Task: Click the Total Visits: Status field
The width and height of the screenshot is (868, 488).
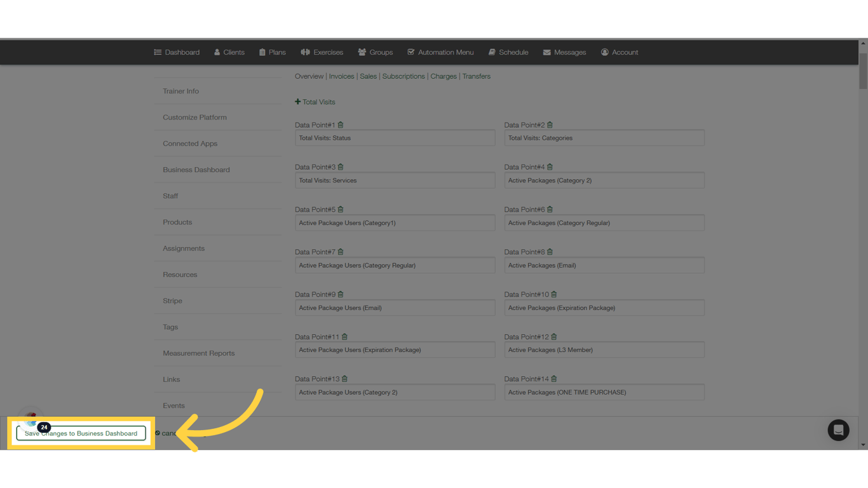Action: (395, 138)
